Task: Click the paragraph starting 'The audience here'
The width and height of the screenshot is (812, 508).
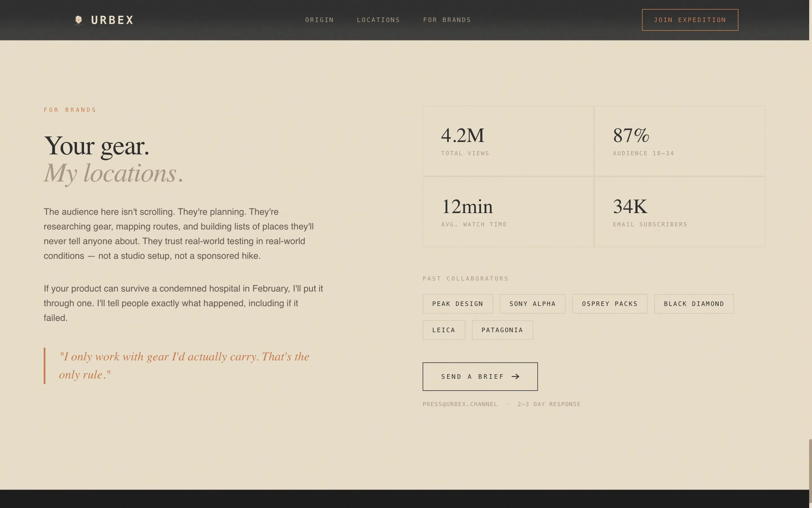Action: pyautogui.click(x=179, y=234)
